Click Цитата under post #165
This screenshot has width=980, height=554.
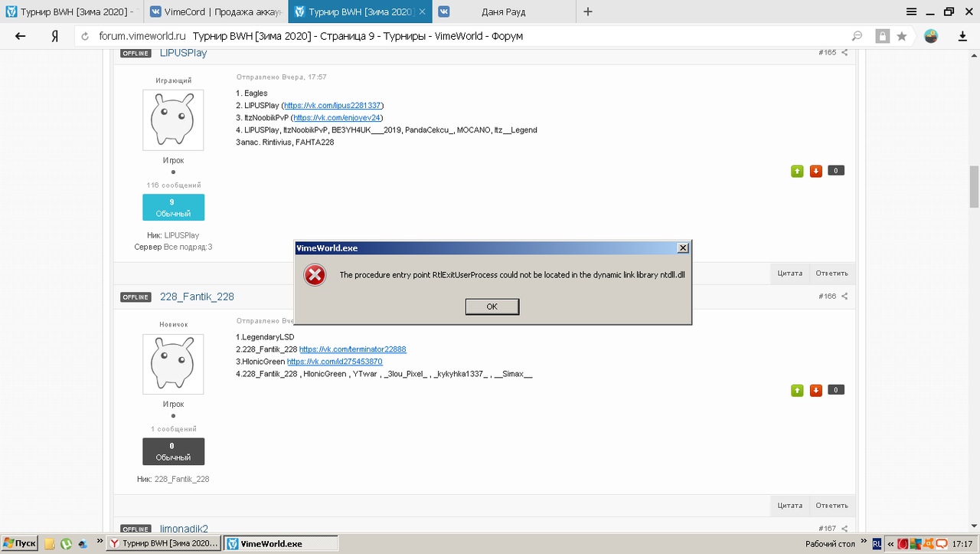(790, 274)
